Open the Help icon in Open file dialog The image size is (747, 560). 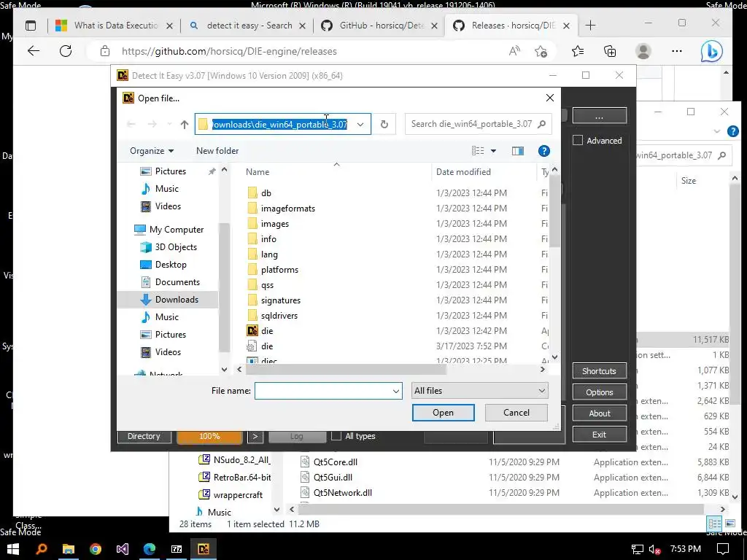click(x=543, y=151)
